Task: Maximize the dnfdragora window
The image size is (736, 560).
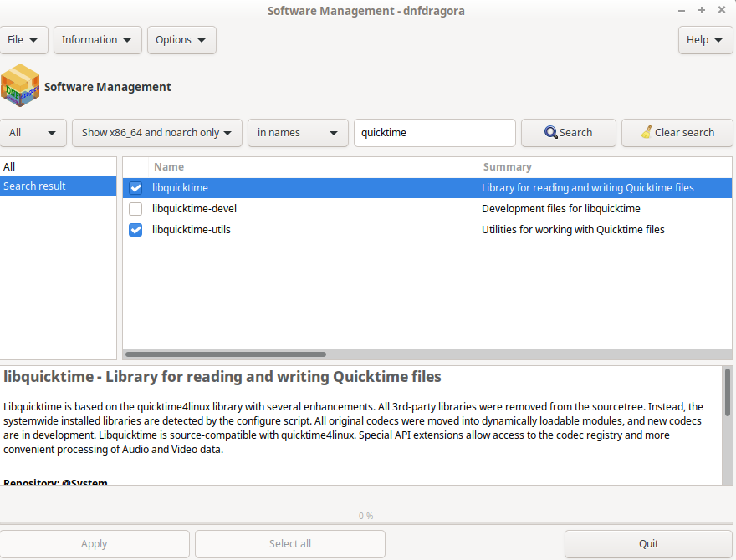Action: click(x=702, y=10)
